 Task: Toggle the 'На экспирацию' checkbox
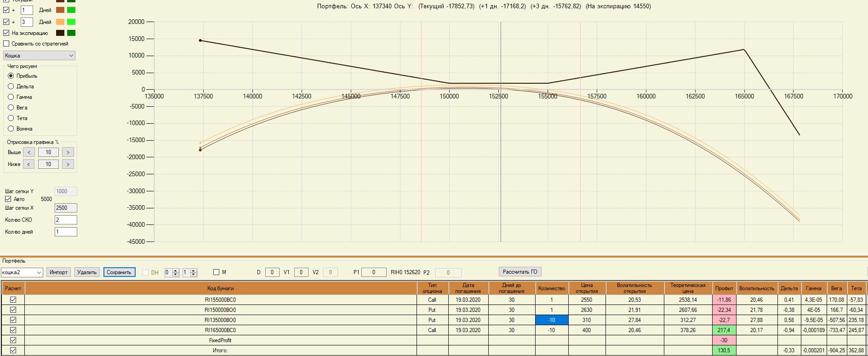6,33
